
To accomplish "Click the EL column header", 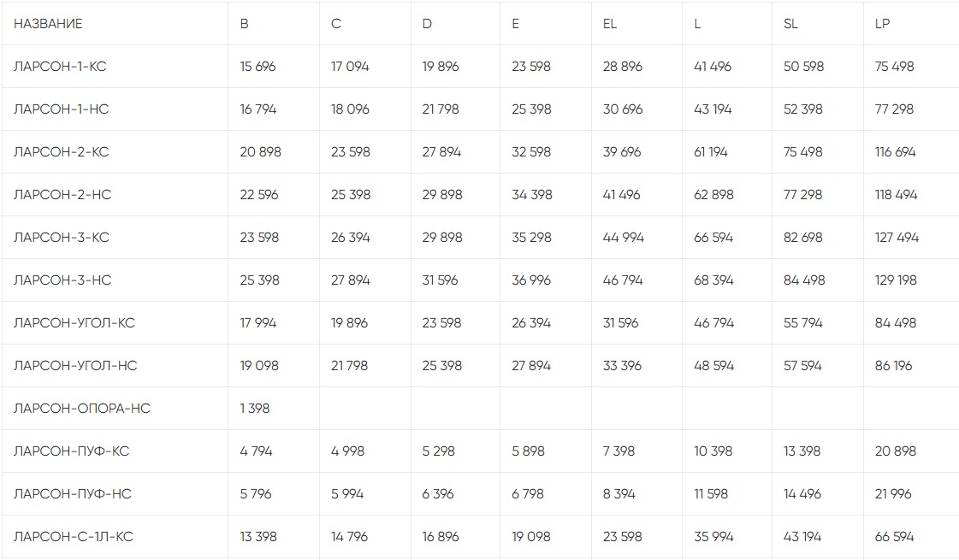I will (610, 24).
